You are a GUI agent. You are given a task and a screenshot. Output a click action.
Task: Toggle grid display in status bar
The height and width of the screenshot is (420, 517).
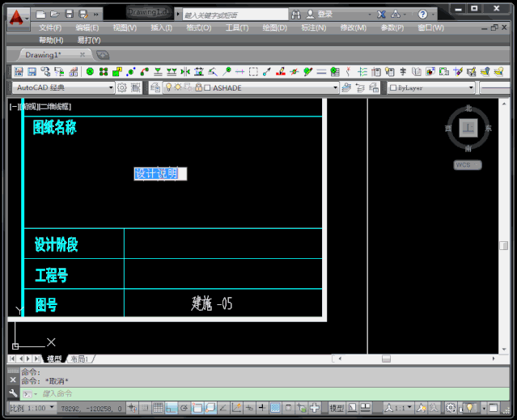(x=158, y=408)
